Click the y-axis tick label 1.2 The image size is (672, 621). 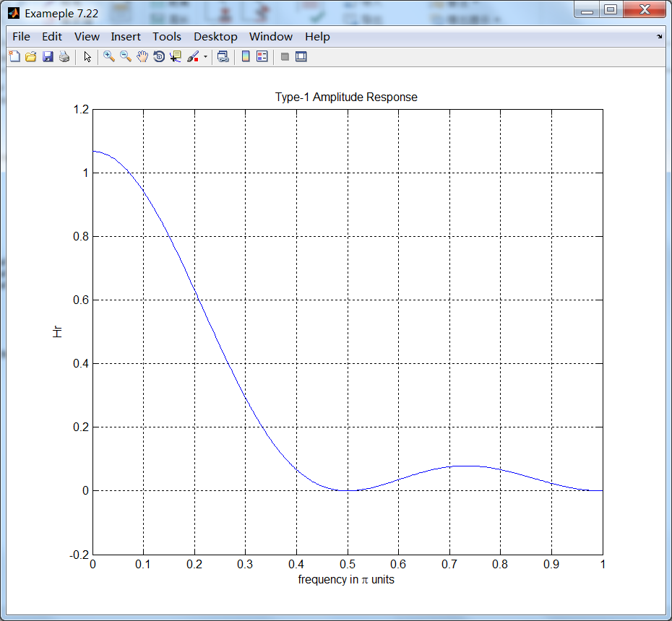click(x=81, y=110)
